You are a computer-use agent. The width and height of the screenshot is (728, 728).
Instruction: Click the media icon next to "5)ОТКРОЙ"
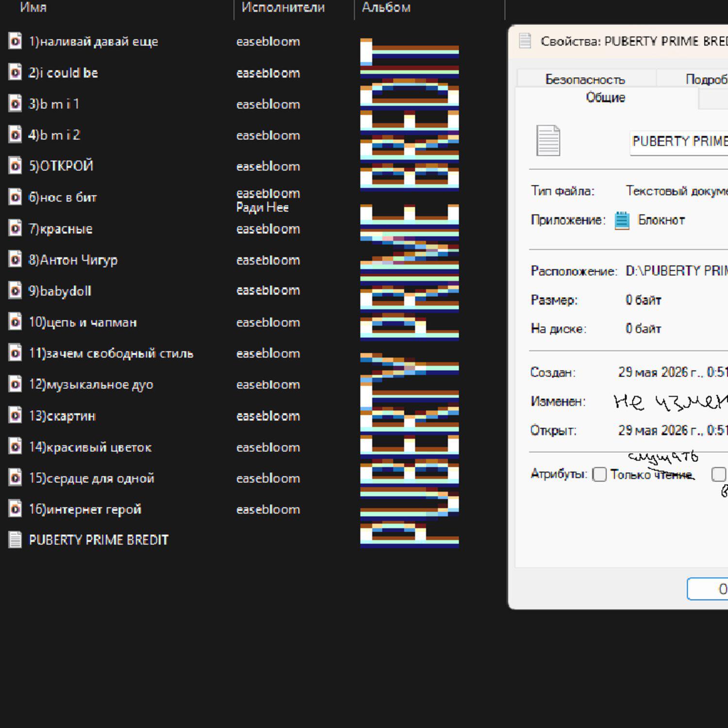click(x=16, y=166)
